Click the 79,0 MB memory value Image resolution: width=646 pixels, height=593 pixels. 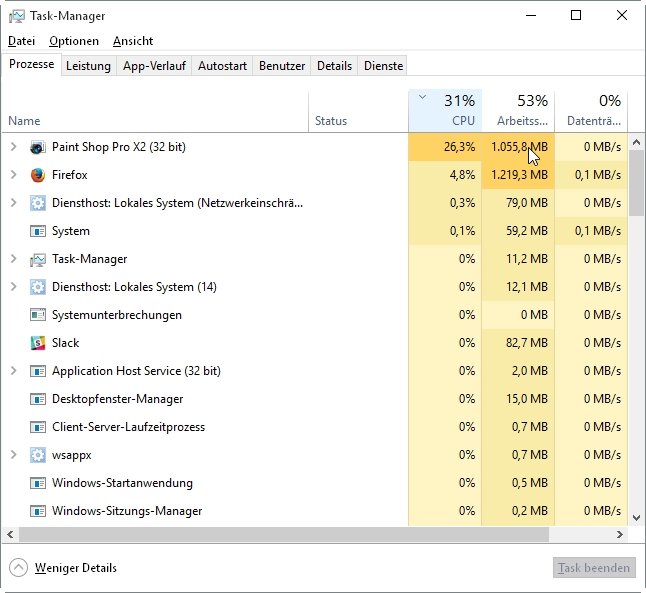tap(527, 203)
